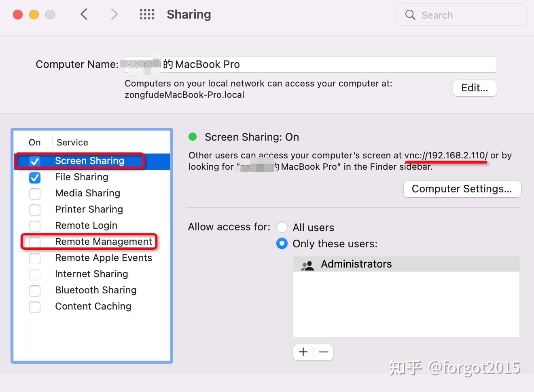Select the Remote Apple Events service row
Image resolution: width=534 pixels, height=392 pixels.
click(x=92, y=258)
